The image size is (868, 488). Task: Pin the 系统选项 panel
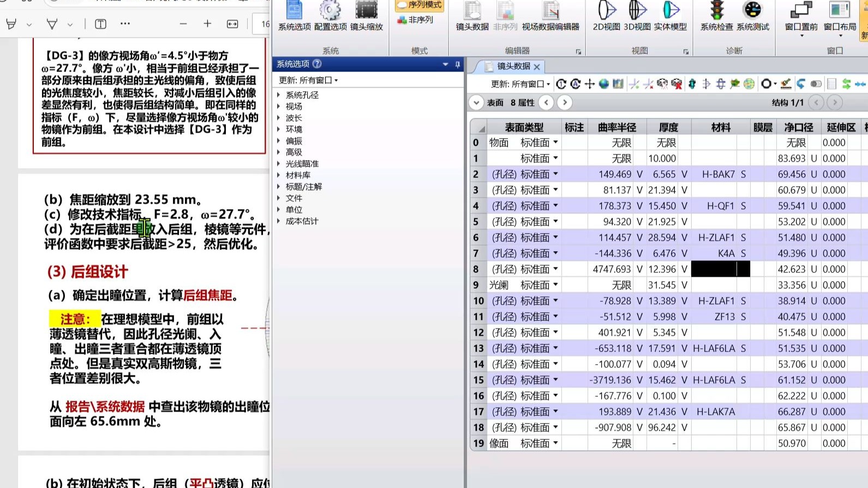(457, 64)
